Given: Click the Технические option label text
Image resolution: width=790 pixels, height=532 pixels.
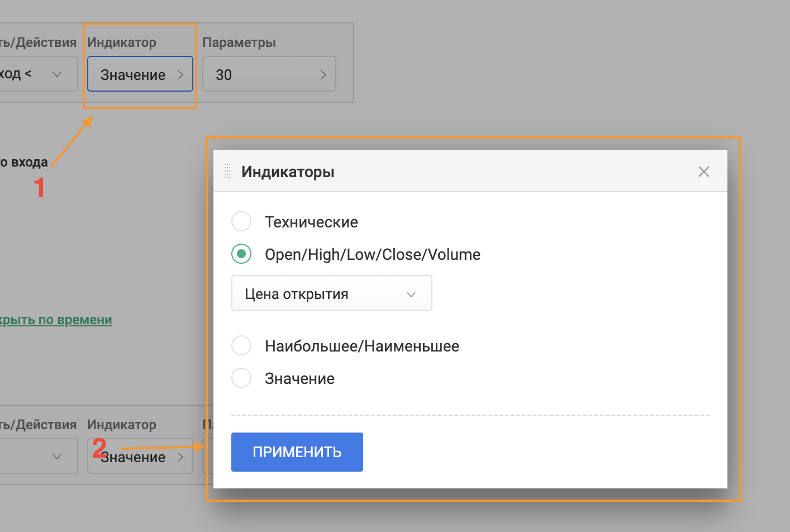Looking at the screenshot, I should tap(311, 222).
